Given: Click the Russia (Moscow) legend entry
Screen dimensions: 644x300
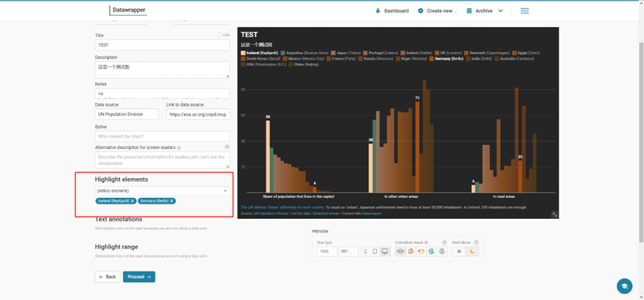Looking at the screenshot, I should 375,59.
